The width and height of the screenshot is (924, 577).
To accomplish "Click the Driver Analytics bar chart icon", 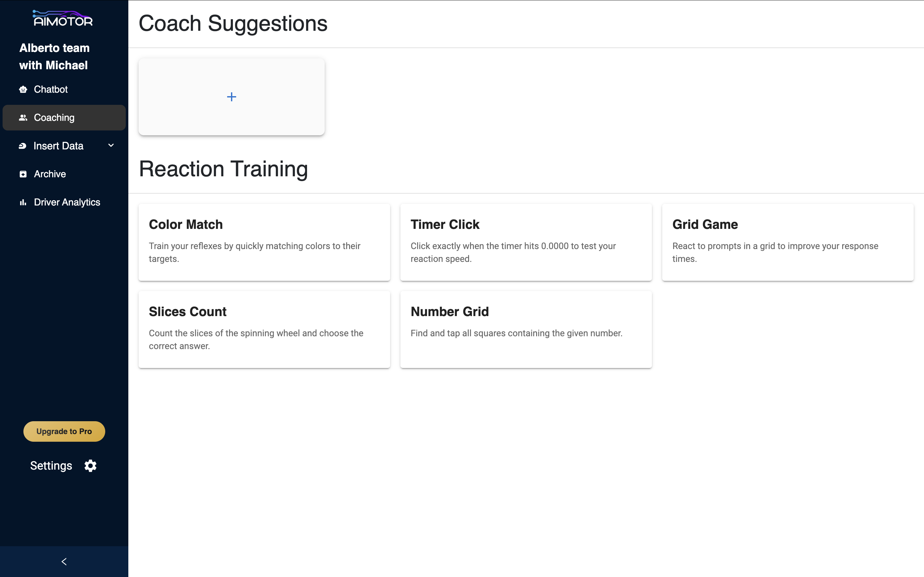I will pyautogui.click(x=23, y=202).
